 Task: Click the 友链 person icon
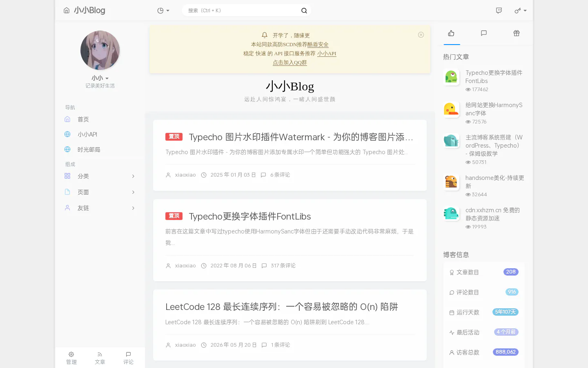click(67, 208)
